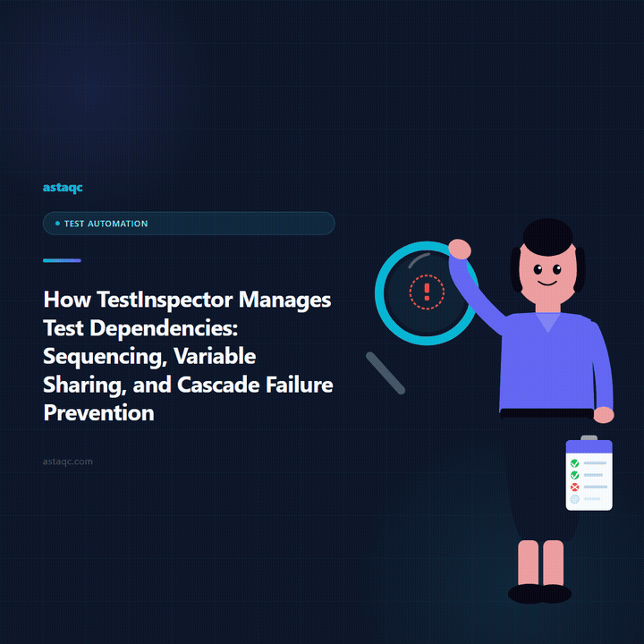
Task: Click the red X mark on clipboard
Action: pos(574,487)
